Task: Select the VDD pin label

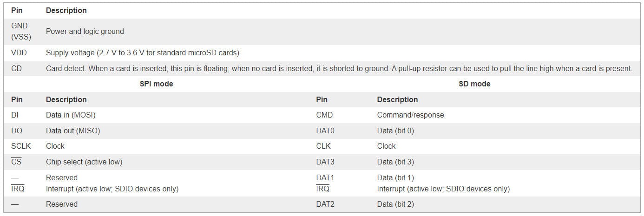Action: pyautogui.click(x=19, y=53)
